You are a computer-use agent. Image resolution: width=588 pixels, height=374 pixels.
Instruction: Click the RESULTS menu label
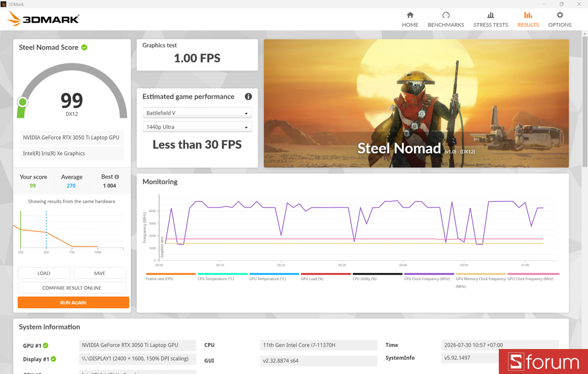coord(528,25)
